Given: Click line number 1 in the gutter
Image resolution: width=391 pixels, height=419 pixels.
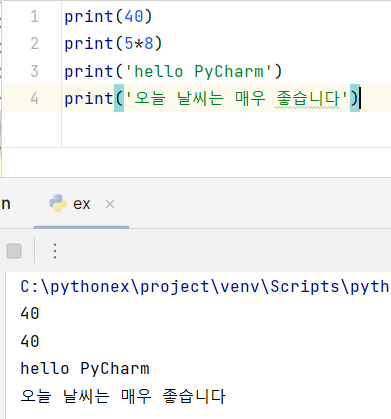Looking at the screenshot, I should pos(34,16).
